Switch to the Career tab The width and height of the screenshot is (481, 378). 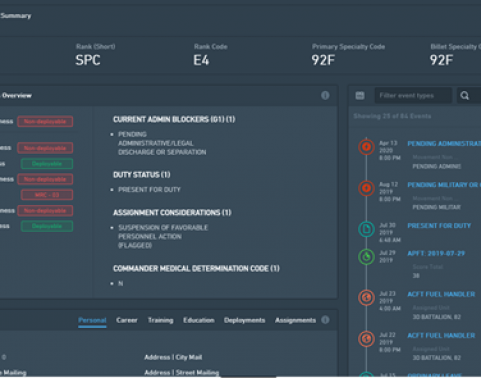pos(127,320)
